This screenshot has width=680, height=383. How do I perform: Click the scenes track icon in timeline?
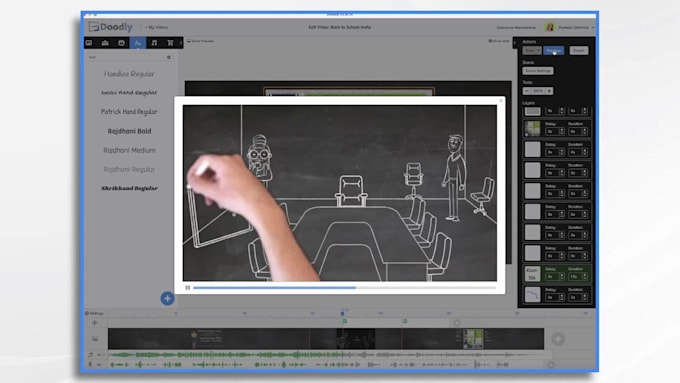coord(95,339)
